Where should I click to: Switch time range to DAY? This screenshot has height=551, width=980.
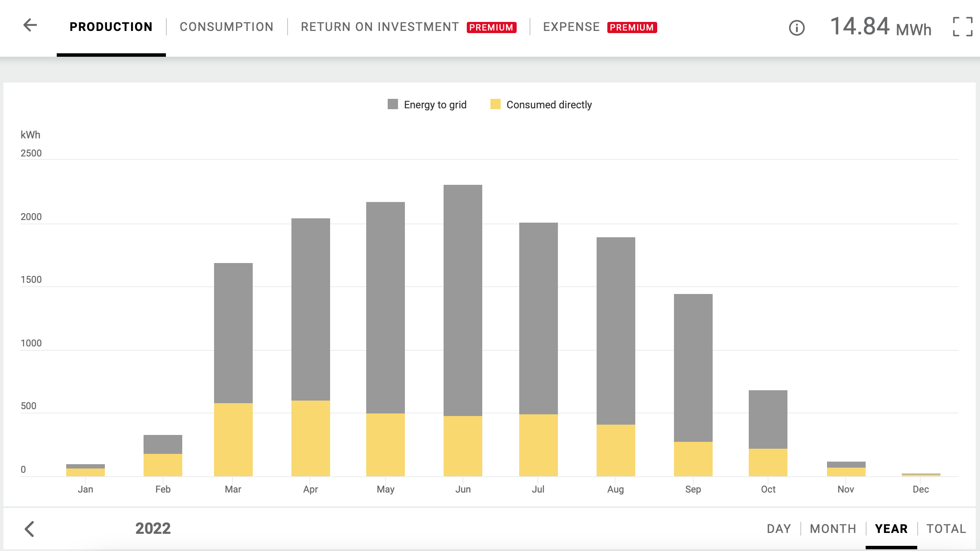coord(779,529)
